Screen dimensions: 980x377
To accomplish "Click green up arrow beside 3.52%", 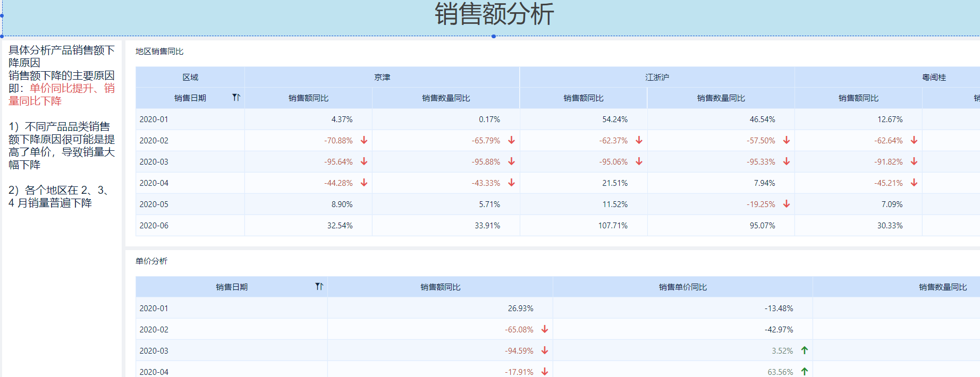I will tap(805, 350).
